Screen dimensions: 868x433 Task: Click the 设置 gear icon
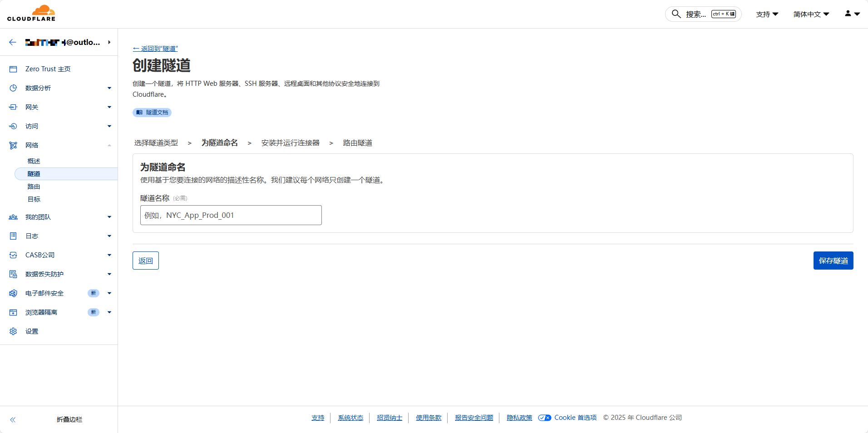pyautogui.click(x=13, y=331)
